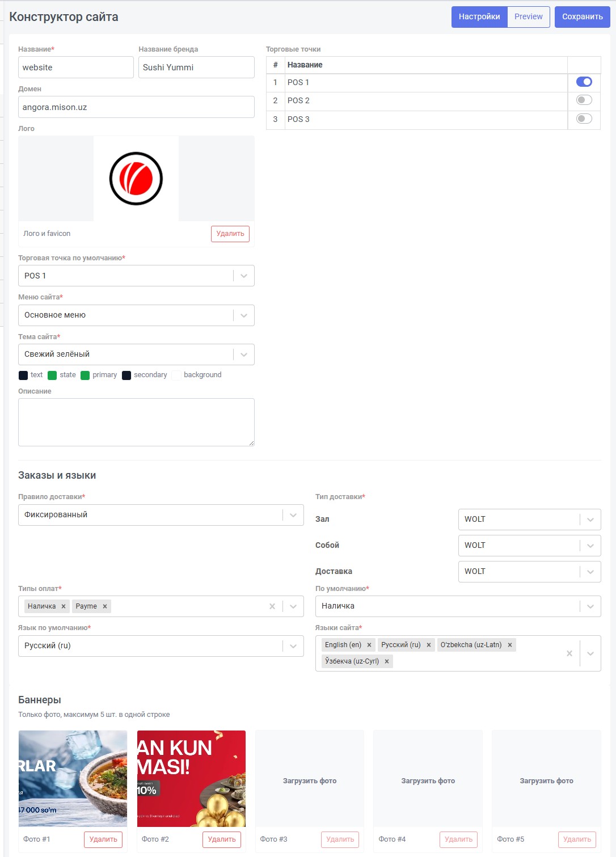Image resolution: width=616 pixels, height=857 pixels.
Task: Expand the Правило доставки dropdown
Action: 161,515
